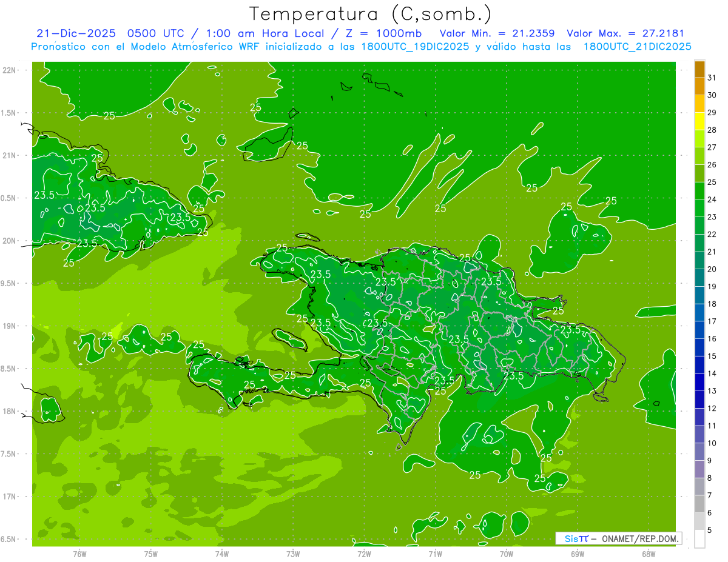Click the "9.5N" latitude axis label
Image resolution: width=728 pixels, height=562 pixels.
(x=10, y=283)
